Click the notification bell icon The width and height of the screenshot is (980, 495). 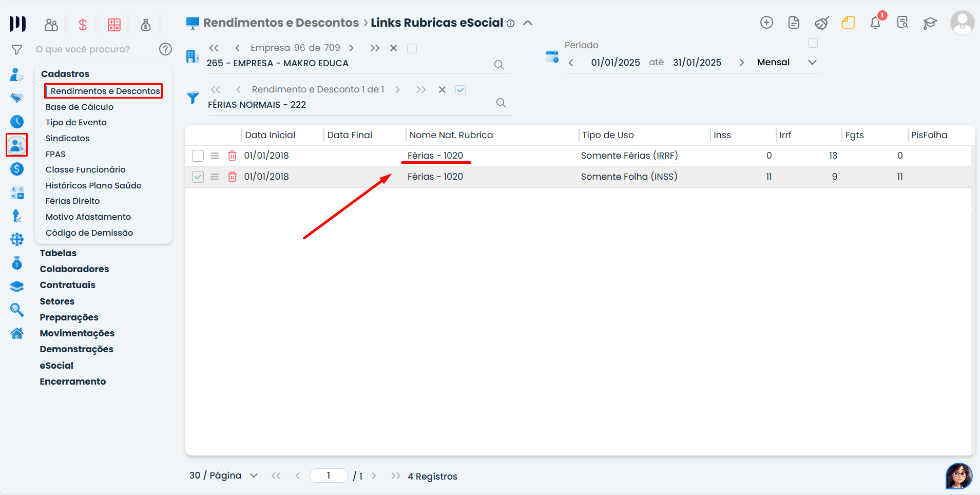pos(875,23)
